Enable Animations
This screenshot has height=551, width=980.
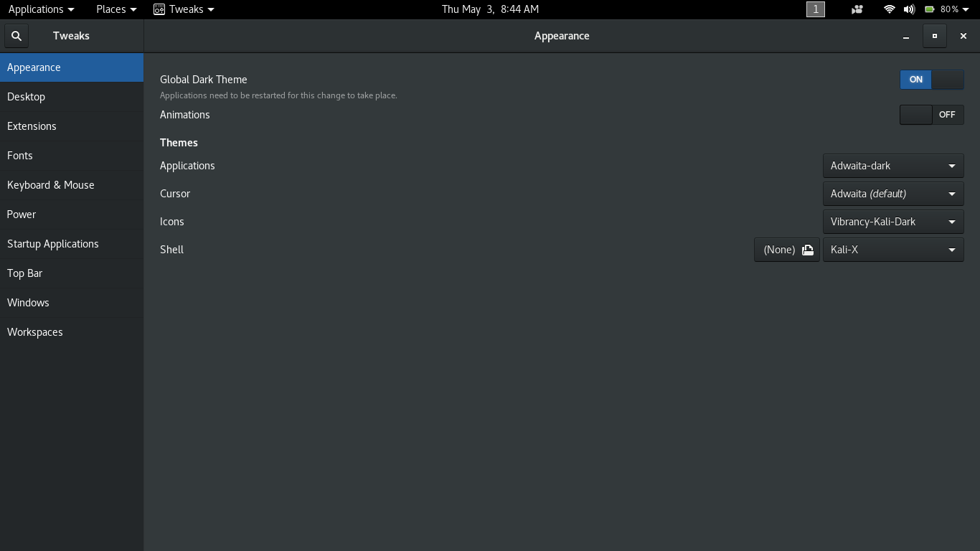(x=931, y=115)
